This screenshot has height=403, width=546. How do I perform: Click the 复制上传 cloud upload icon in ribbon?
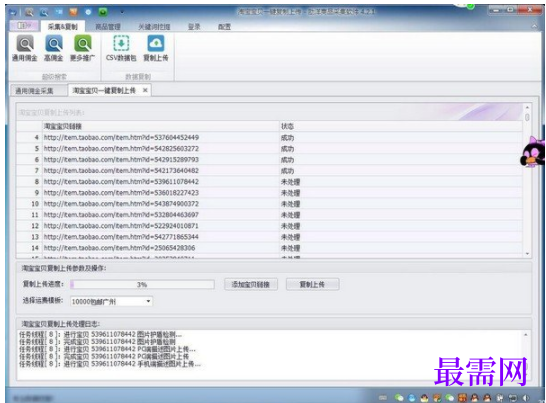[x=156, y=48]
